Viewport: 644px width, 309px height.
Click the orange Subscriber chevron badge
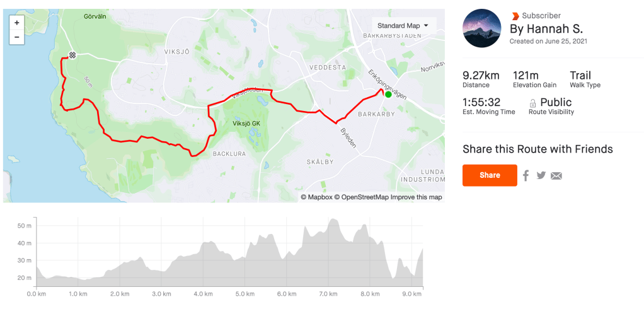click(515, 16)
